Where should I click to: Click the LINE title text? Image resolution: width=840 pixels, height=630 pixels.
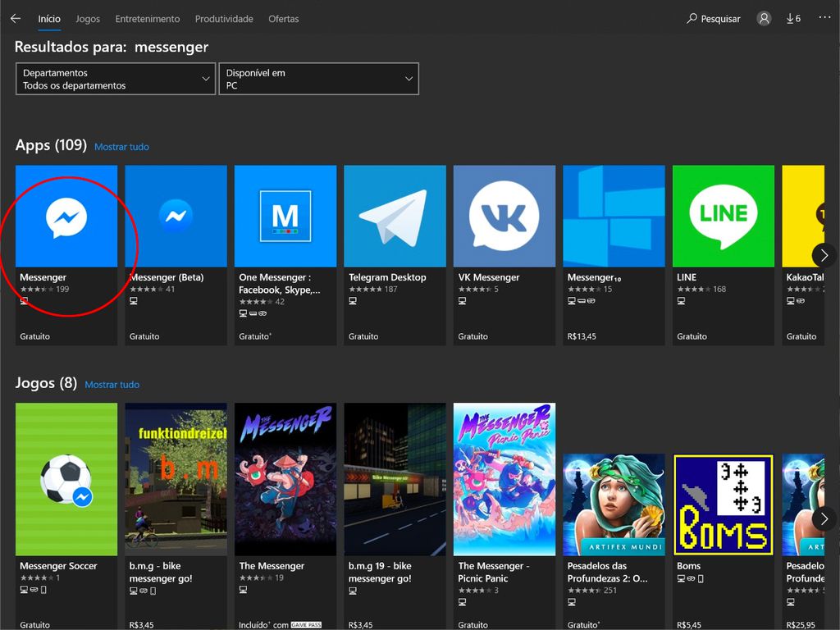pos(687,277)
